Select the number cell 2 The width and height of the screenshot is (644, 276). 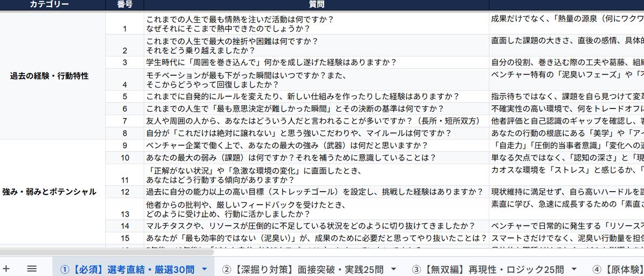[125, 46]
